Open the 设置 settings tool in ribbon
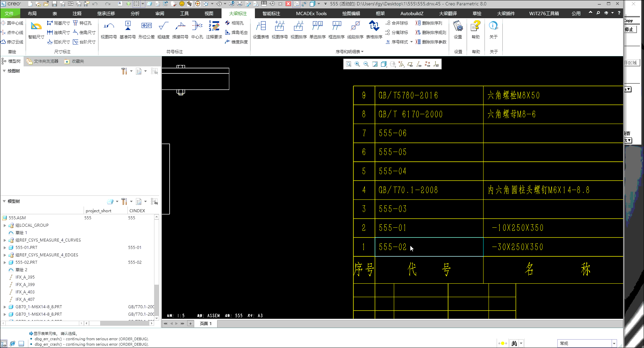The image size is (644, 348). point(458,30)
